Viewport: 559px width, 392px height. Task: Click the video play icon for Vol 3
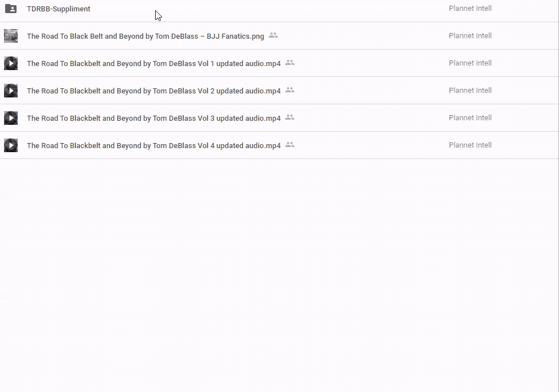click(x=11, y=118)
